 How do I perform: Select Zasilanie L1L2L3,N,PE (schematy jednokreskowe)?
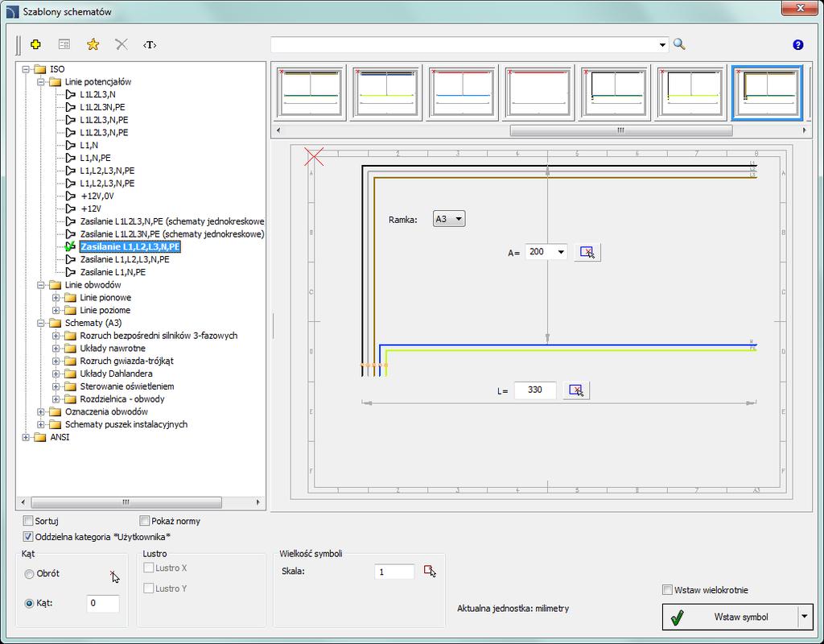coord(172,221)
